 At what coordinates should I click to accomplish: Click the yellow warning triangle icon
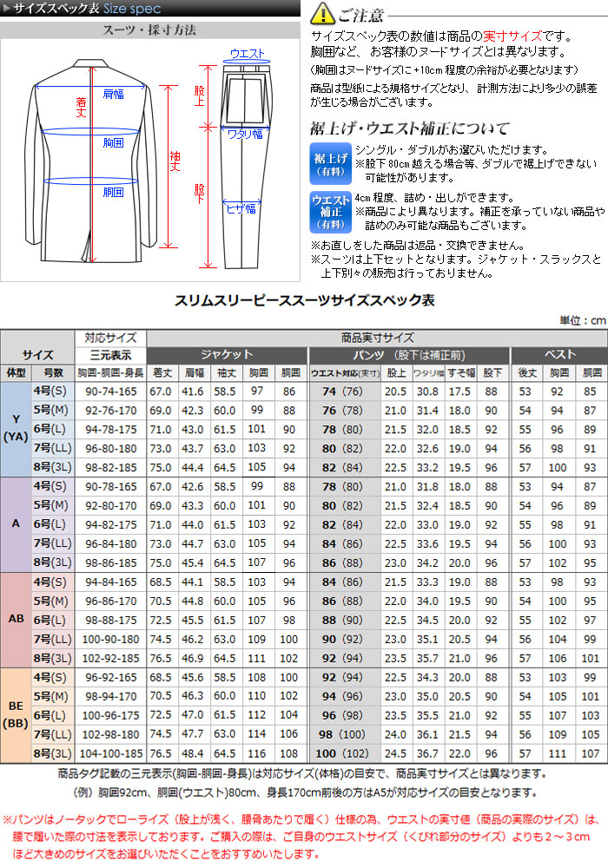coord(322,15)
